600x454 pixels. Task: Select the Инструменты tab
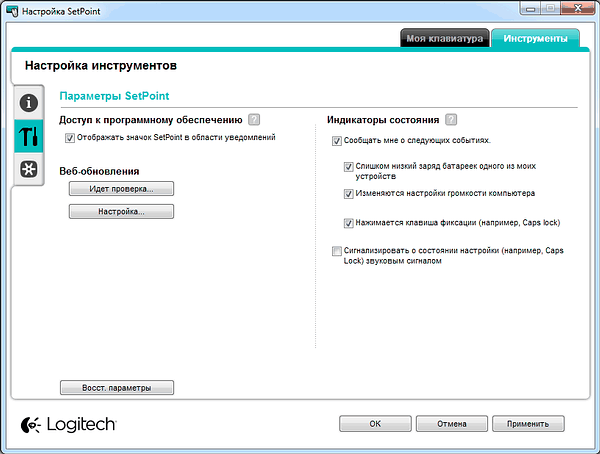(x=535, y=38)
